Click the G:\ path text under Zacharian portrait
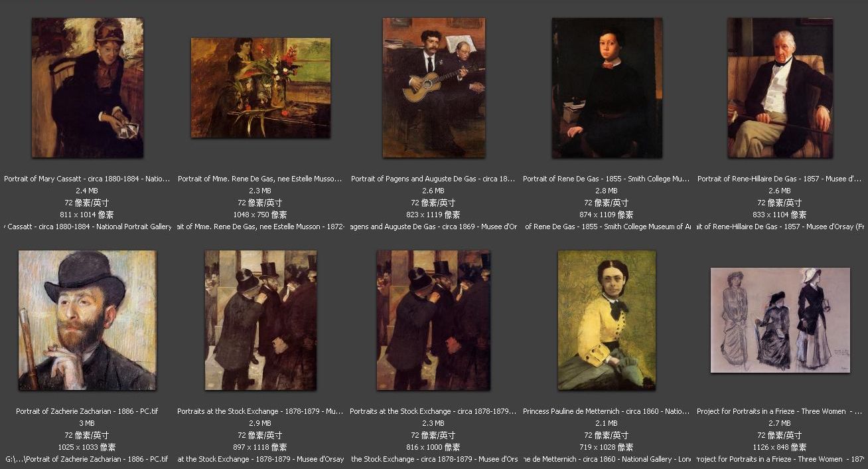The height and width of the screenshot is (469, 868). coord(87,459)
